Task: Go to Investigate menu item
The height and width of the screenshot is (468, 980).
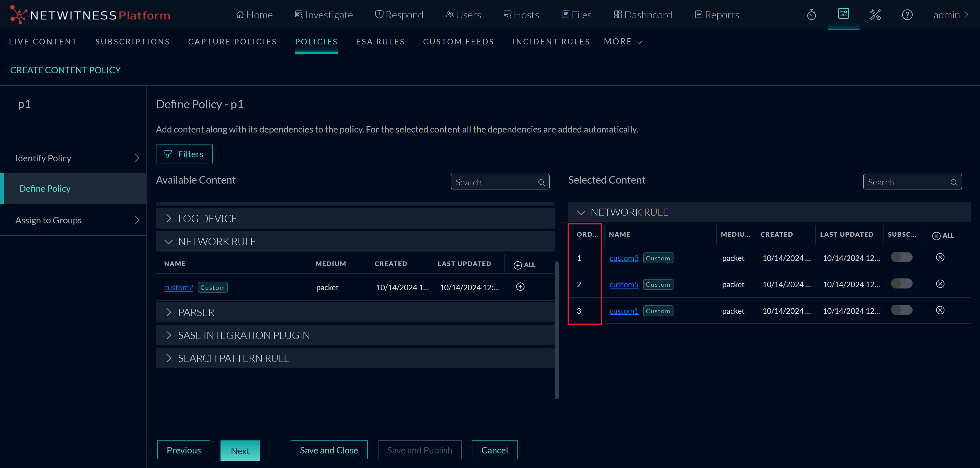Action: (324, 15)
